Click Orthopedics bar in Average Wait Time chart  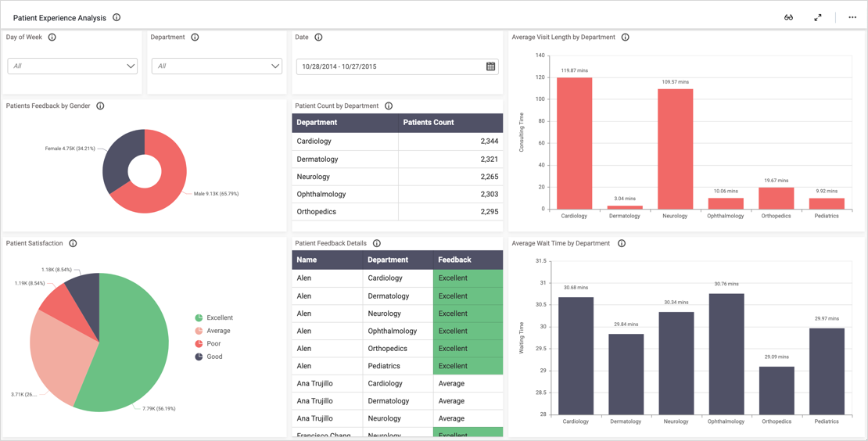(777, 391)
